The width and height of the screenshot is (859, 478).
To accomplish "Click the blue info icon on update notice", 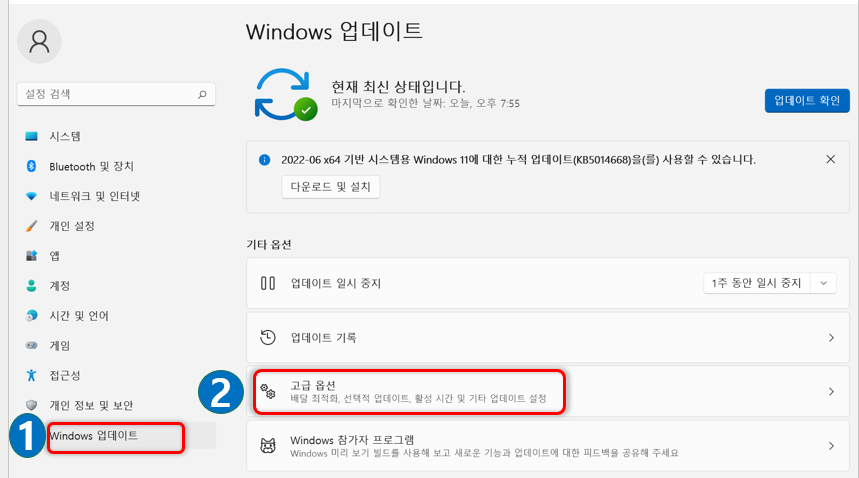I will (265, 160).
